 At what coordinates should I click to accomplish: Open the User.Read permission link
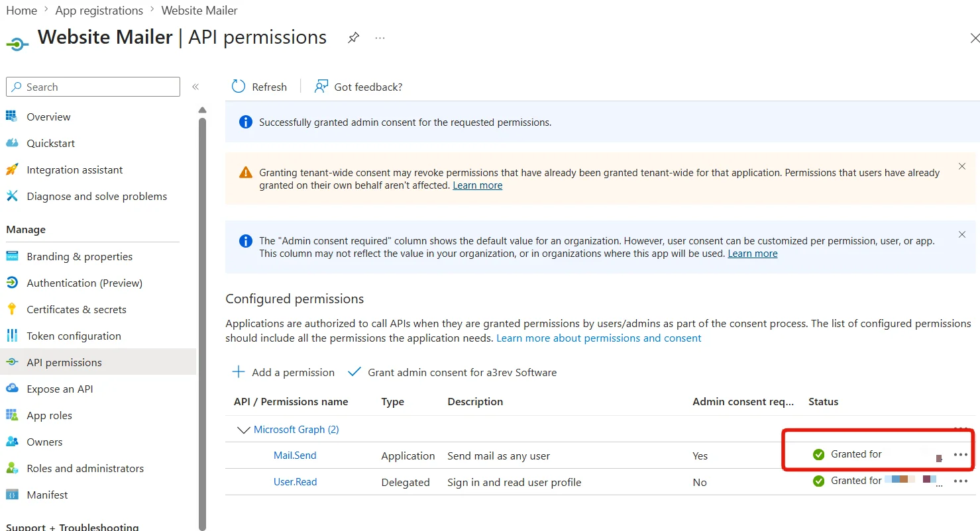295,482
